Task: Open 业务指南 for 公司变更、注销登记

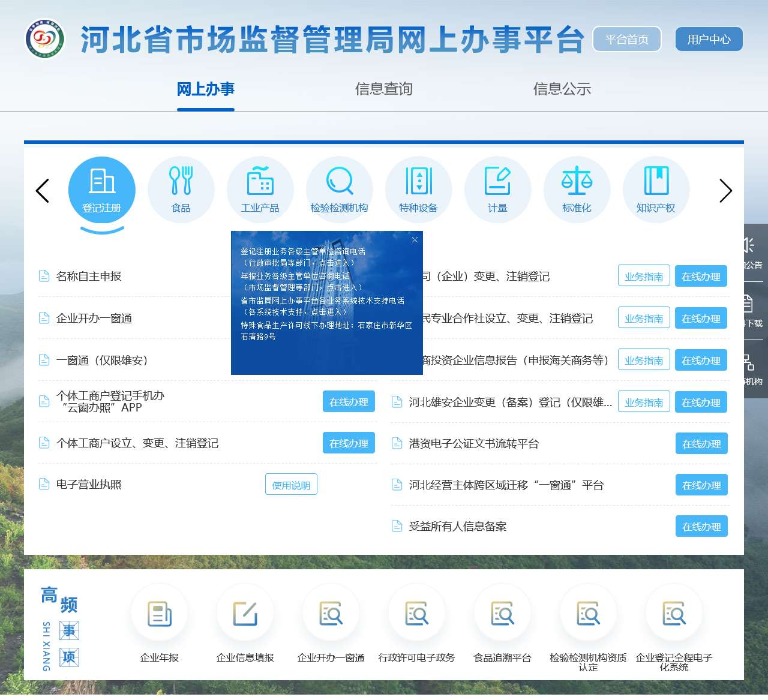Action: click(644, 276)
